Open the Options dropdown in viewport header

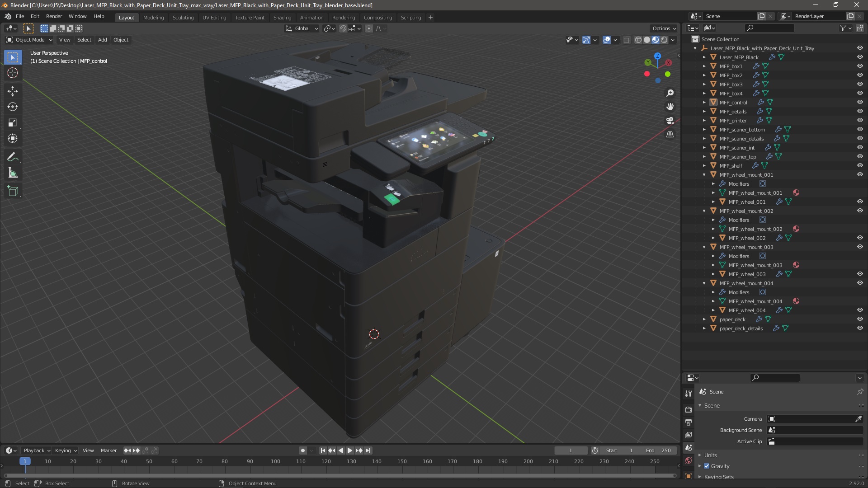coord(664,28)
